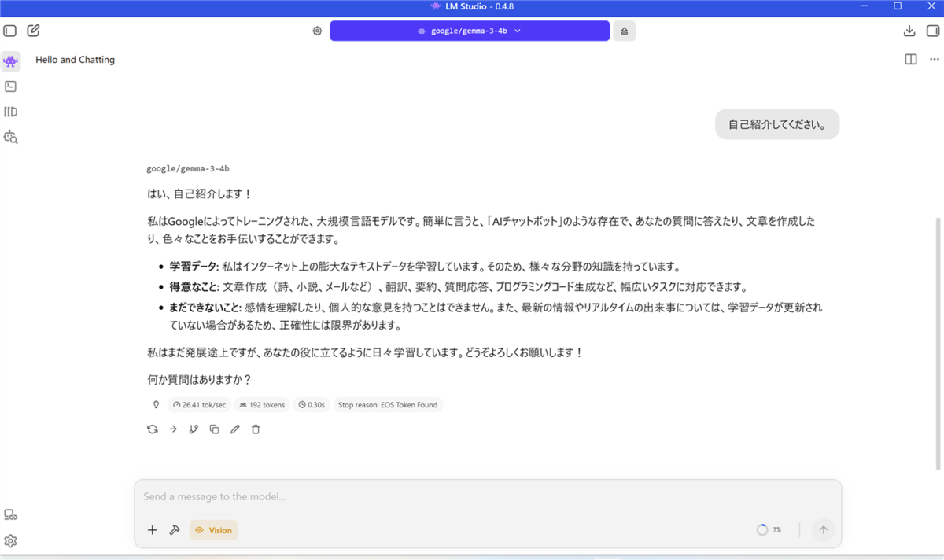Add an attachment with the plus icon
Viewport: 944px width, 560px height.
[x=153, y=530]
